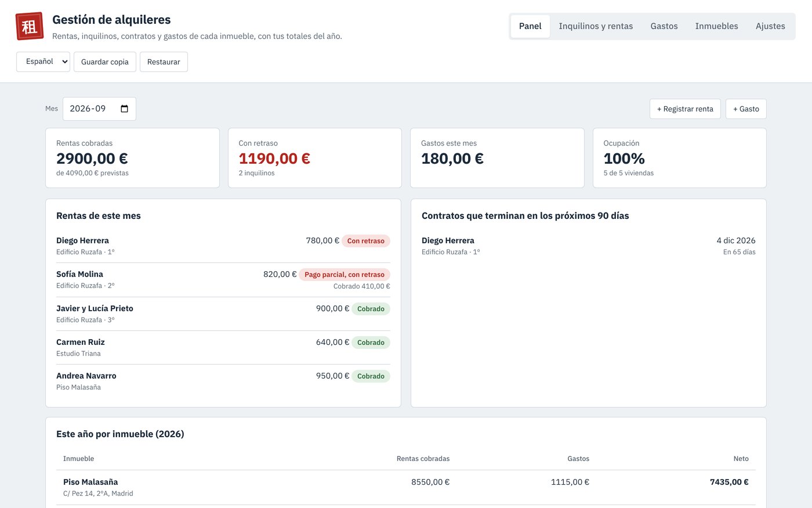The image size is (812, 508).
Task: Open the calendar picker icon in month field
Action: click(x=124, y=109)
